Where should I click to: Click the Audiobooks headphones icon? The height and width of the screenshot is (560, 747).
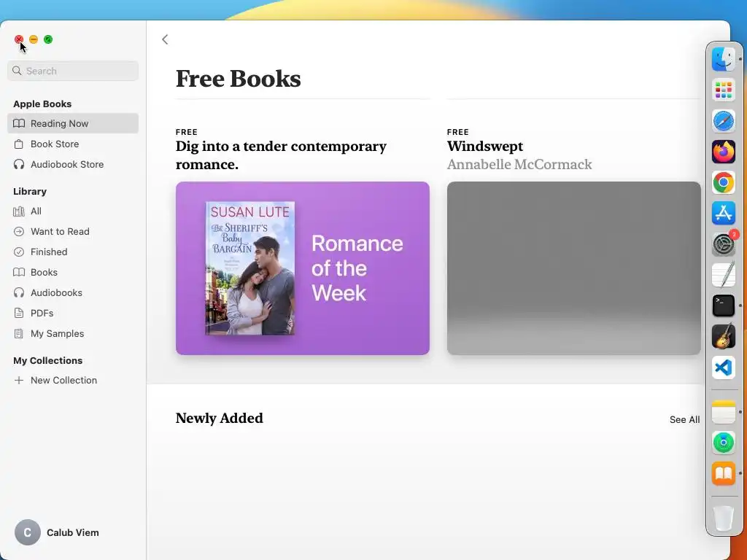pos(19,293)
